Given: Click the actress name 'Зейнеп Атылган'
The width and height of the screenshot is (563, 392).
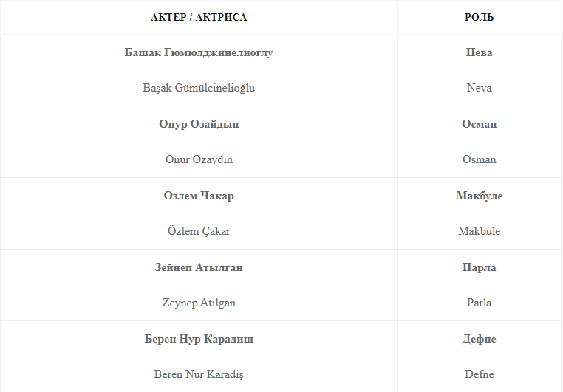Looking at the screenshot, I should tap(199, 267).
